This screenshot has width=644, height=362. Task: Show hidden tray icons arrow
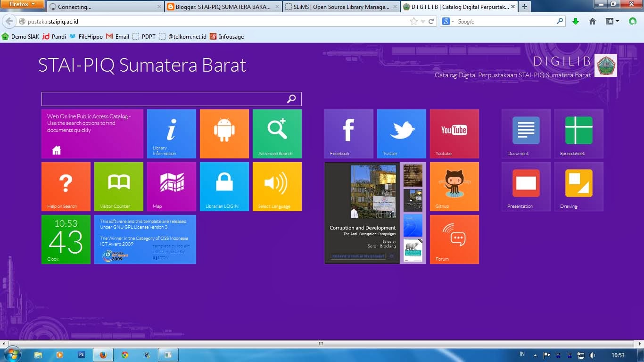tap(535, 355)
